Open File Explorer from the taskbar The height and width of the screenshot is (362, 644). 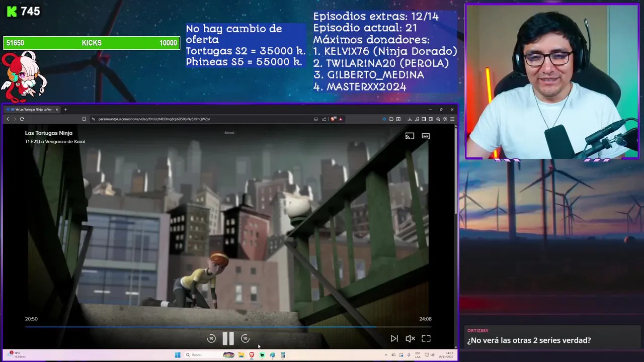241,355
